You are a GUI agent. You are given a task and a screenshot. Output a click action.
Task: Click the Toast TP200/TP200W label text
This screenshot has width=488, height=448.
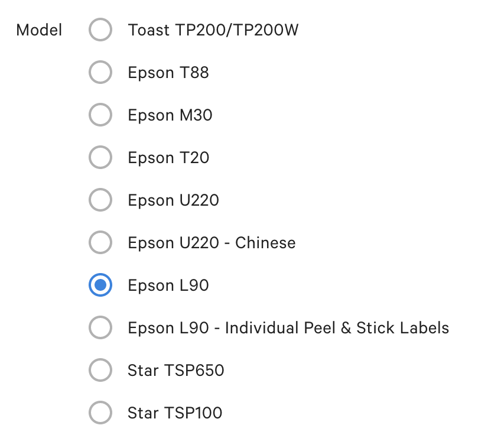coord(213,30)
